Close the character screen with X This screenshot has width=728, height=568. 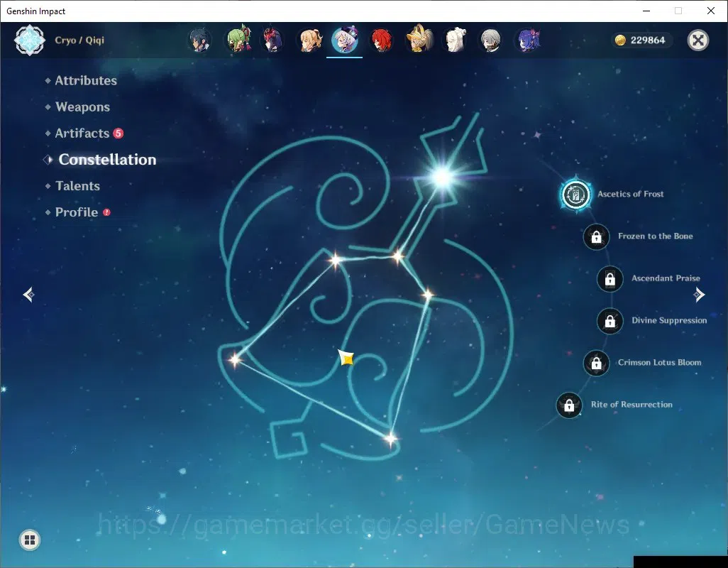point(697,40)
